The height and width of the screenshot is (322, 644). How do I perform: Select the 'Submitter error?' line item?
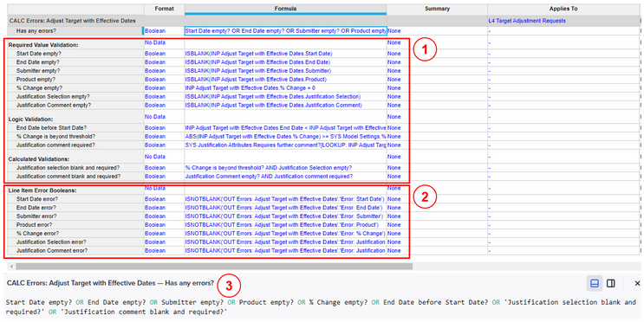[36, 216]
